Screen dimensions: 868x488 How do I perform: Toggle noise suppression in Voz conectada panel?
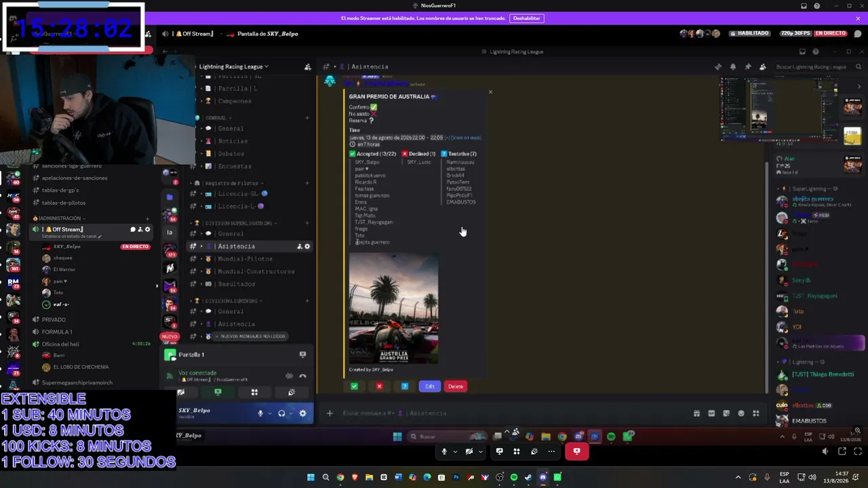(x=290, y=376)
